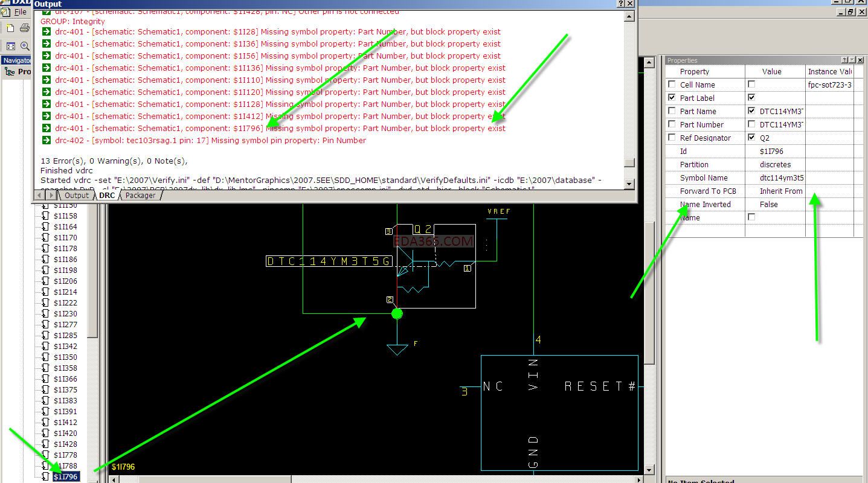Click the Part Name value DTC114YM3T
The height and width of the screenshot is (483, 868).
(x=781, y=111)
